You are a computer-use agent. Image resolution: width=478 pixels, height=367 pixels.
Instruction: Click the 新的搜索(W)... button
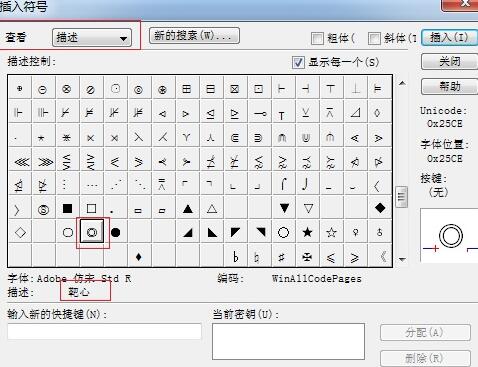pos(194,35)
